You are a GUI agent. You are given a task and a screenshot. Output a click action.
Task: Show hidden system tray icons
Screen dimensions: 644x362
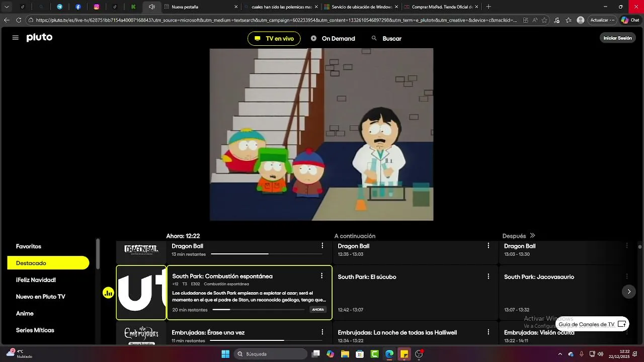[560, 354]
